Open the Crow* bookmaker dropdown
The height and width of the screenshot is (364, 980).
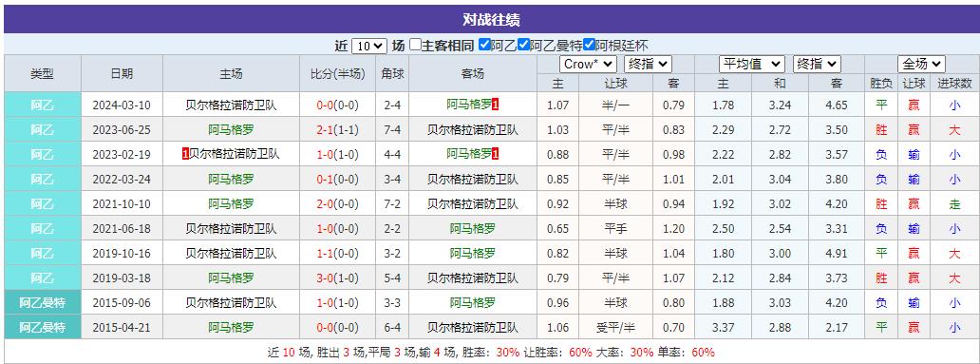coord(588,64)
